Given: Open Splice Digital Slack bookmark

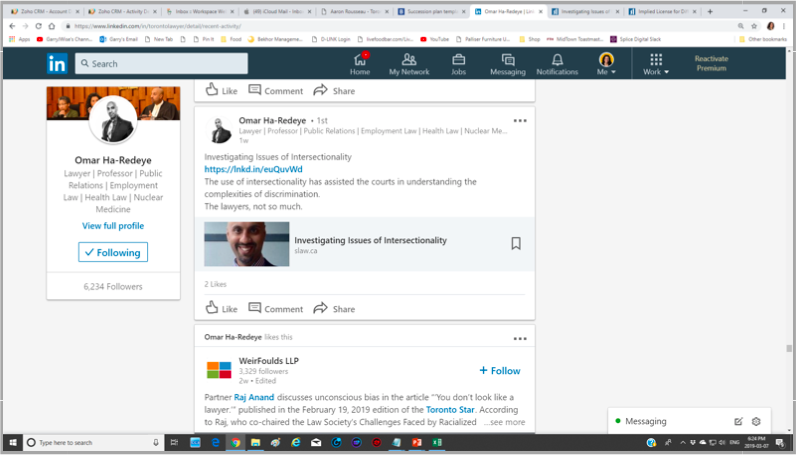Looking at the screenshot, I should 636,39.
